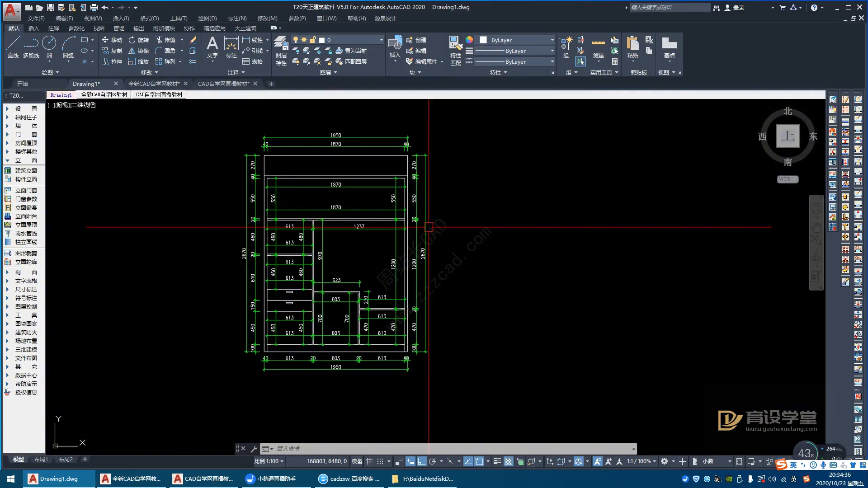Expand the 注释 (Annotation) panel
This screenshot has width=868, height=488.
tap(236, 72)
